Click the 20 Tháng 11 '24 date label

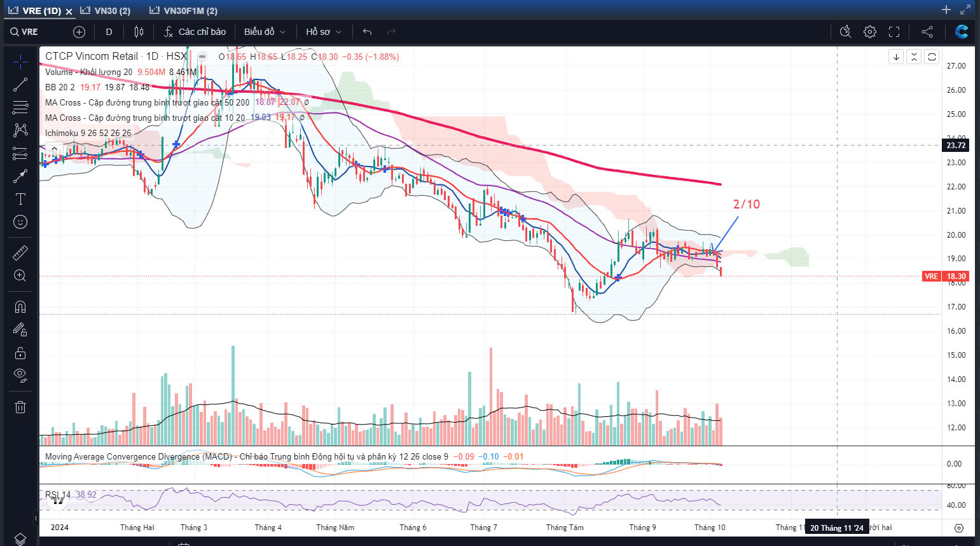click(837, 528)
